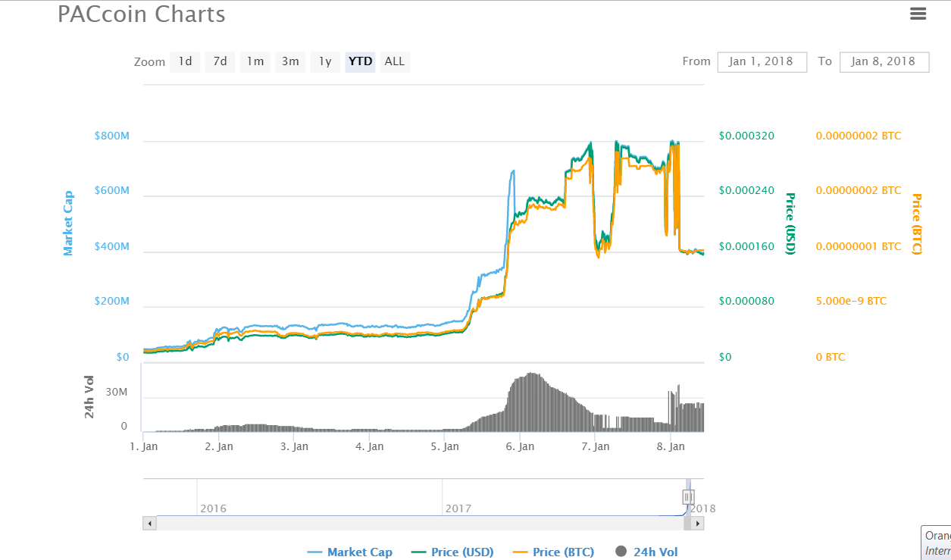The image size is (951, 560).
Task: Click the 3. Jan date axis label
Action: 294,446
